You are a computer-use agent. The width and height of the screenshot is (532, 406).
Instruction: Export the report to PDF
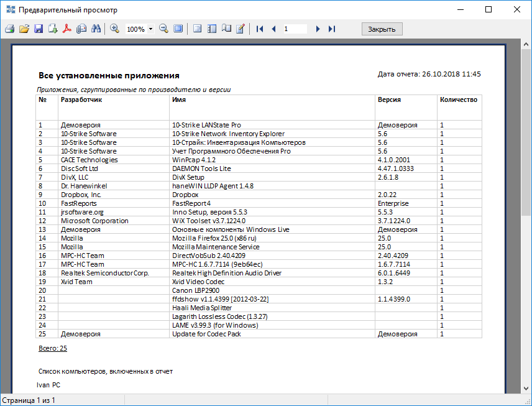click(x=67, y=29)
